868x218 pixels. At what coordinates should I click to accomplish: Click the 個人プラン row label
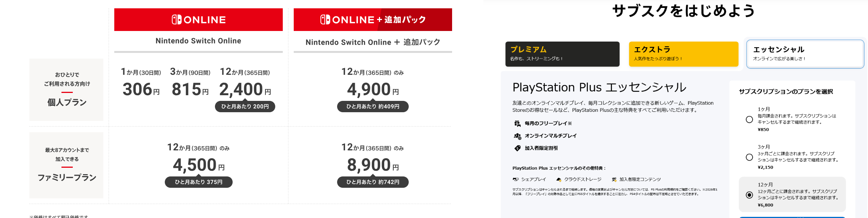click(x=67, y=102)
